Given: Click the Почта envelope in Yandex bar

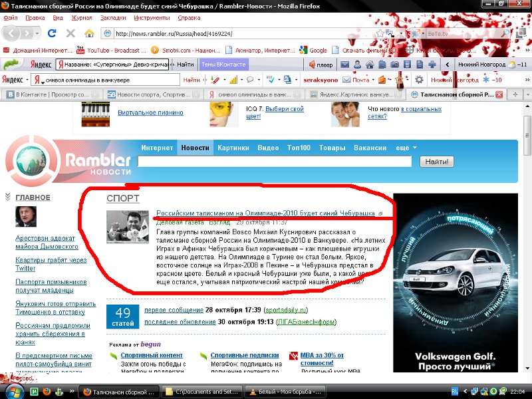Looking at the screenshot, I should coord(356,80).
